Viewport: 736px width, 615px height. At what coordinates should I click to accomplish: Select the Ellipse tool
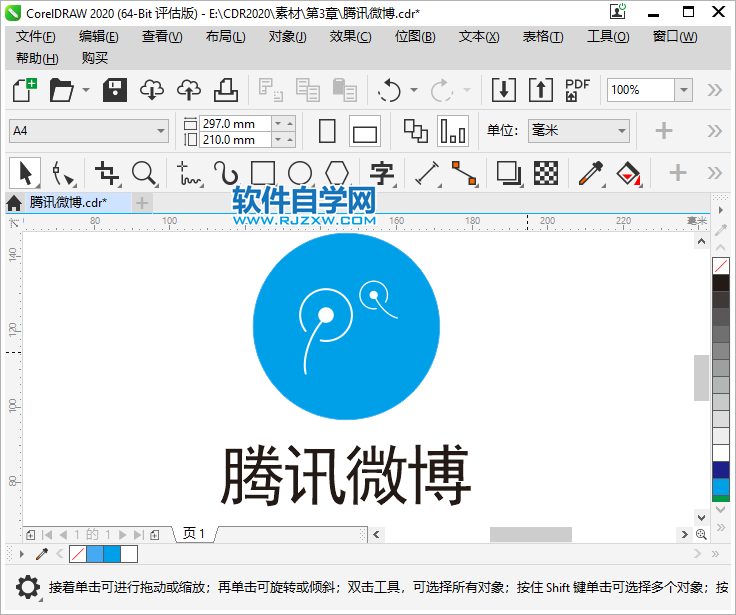300,173
